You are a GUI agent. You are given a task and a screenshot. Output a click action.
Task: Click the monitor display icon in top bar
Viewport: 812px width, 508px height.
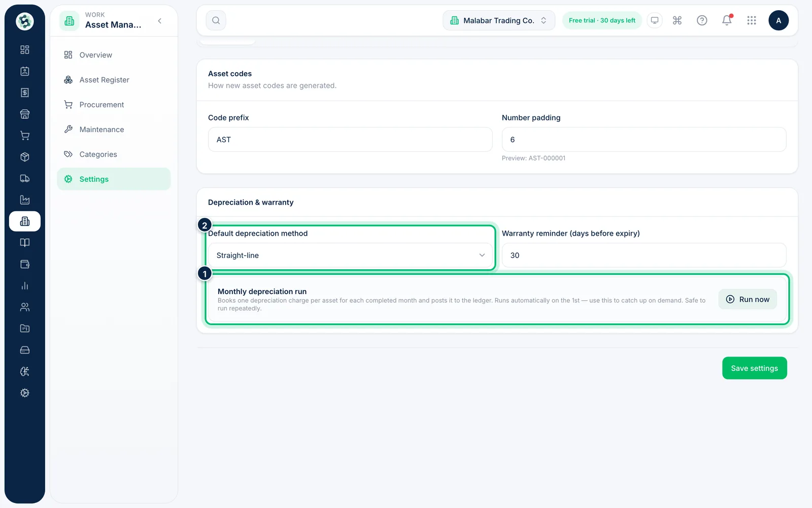(655, 20)
